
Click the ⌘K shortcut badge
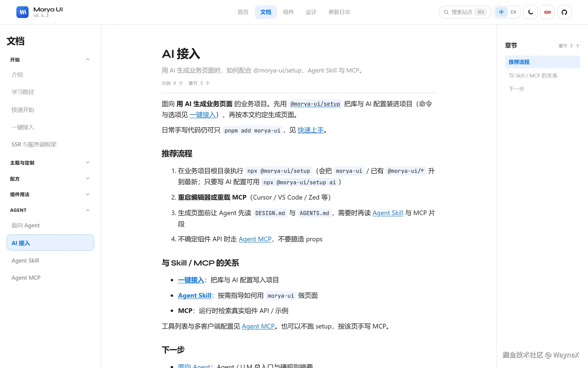pos(481,12)
